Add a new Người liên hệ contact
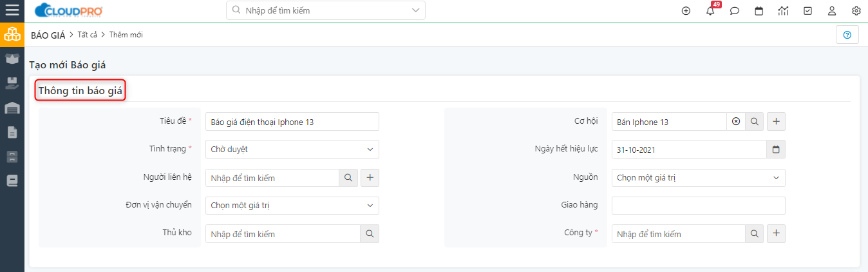Image resolution: width=868 pixels, height=272 pixels. pos(370,178)
